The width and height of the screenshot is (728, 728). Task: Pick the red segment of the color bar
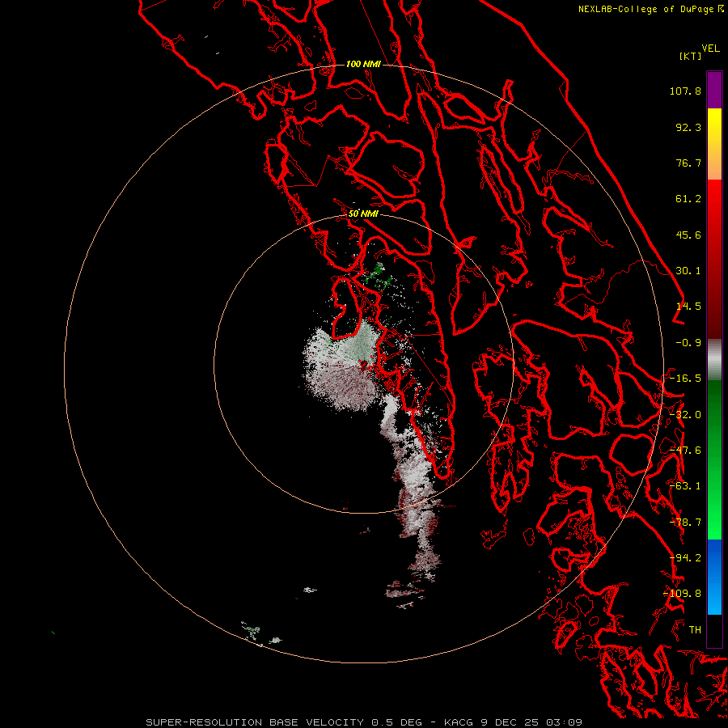coord(714,259)
